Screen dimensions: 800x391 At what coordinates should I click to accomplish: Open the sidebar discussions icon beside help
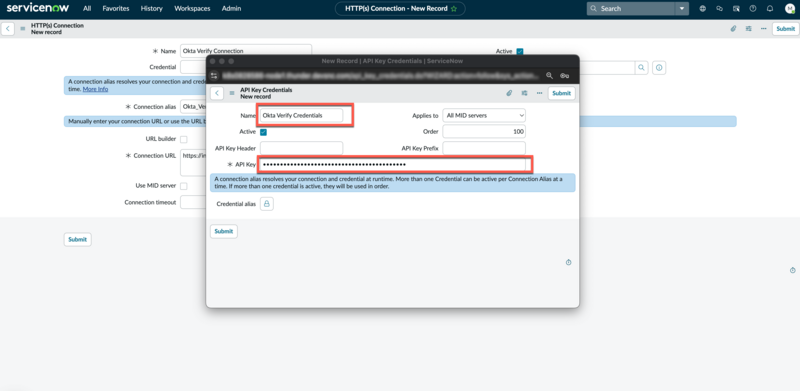click(736, 9)
